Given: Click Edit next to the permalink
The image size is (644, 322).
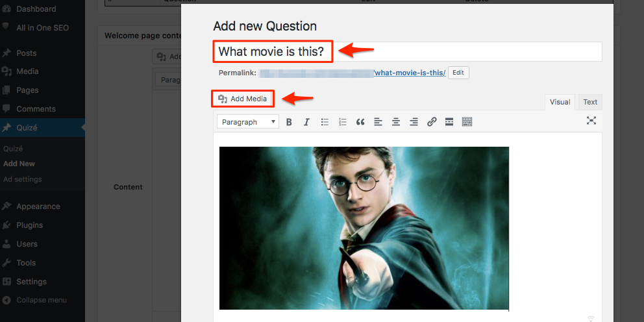Looking at the screenshot, I should pos(458,73).
